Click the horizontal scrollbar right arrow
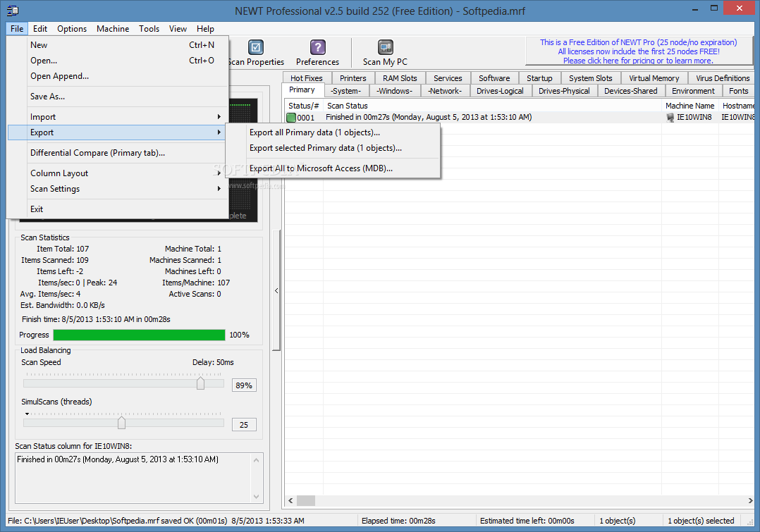Image resolution: width=760 pixels, height=532 pixels. click(x=750, y=500)
